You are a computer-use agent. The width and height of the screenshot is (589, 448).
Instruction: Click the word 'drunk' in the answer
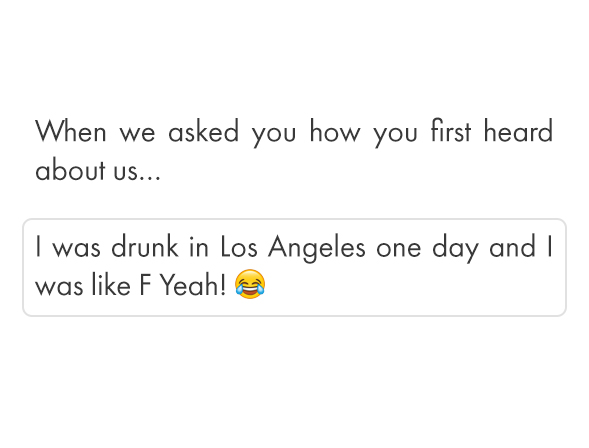click(145, 246)
